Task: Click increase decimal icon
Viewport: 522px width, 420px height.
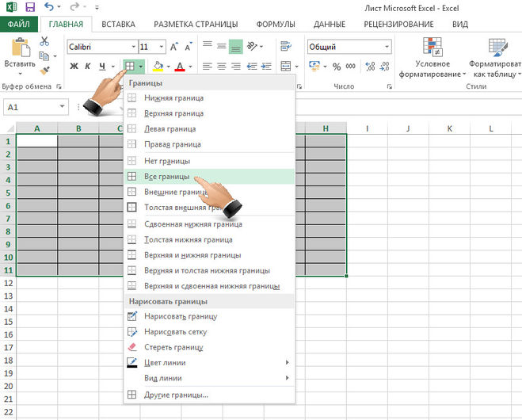Action: (370, 67)
